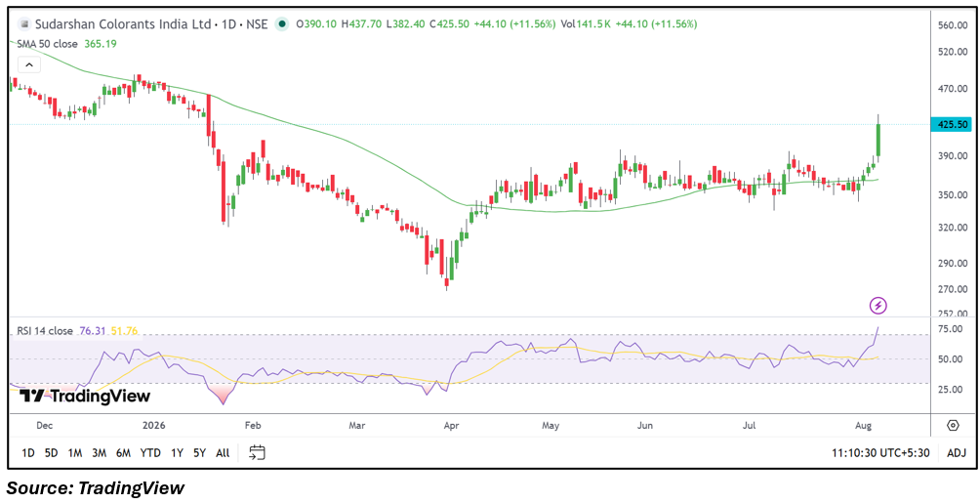Image resolution: width=980 pixels, height=504 pixels.
Task: Click the L382.40 low value
Action: 406,24
